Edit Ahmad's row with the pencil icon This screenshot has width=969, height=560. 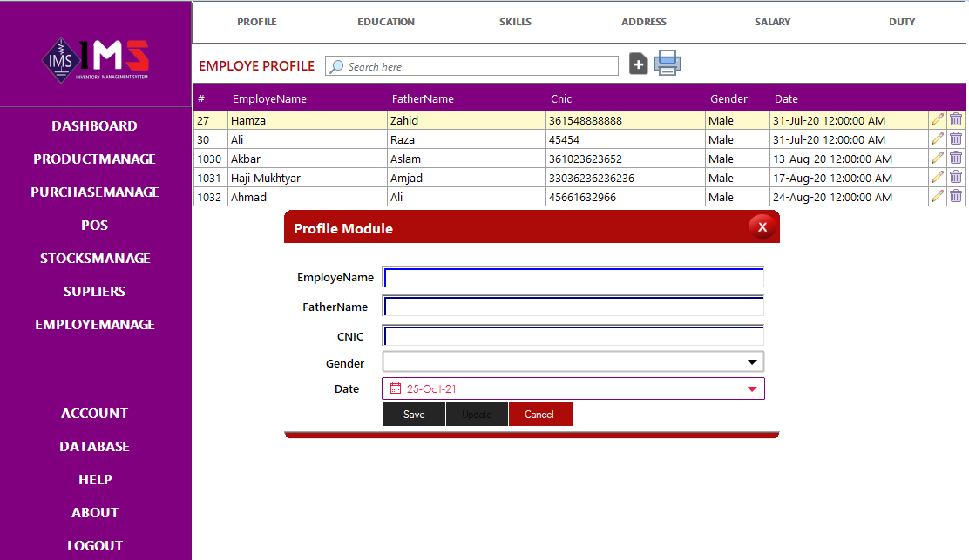[938, 196]
